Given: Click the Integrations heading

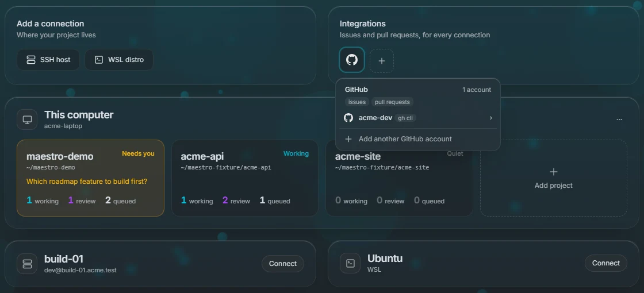Looking at the screenshot, I should [363, 24].
